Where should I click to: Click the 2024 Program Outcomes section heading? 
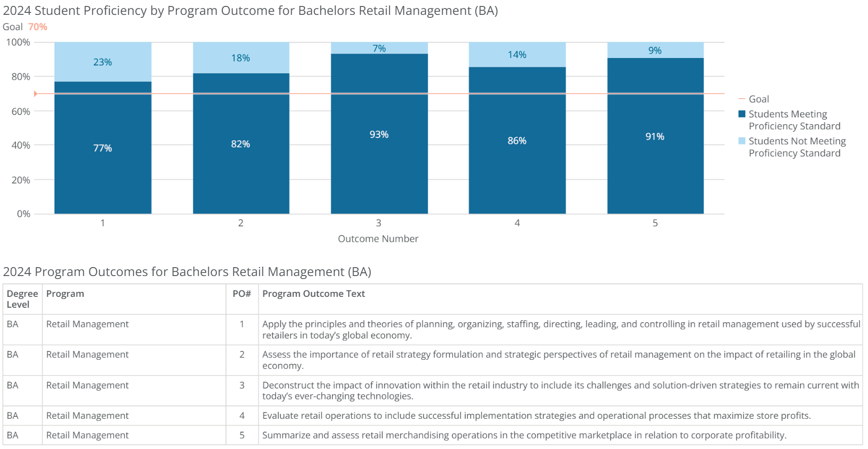(x=187, y=272)
